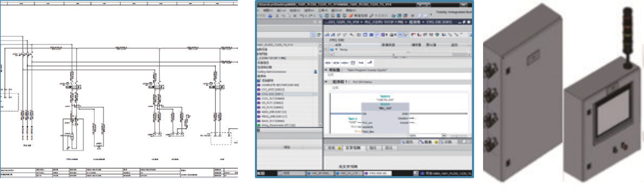Click the lock icon beside Safety Administration
This screenshot has height=191, width=644.
point(315,72)
